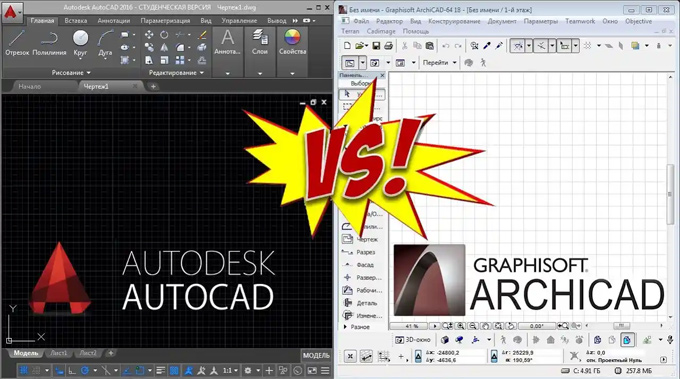Expand the dropdown arrow under Круг
This screenshot has width=680, height=379.
tap(80, 59)
